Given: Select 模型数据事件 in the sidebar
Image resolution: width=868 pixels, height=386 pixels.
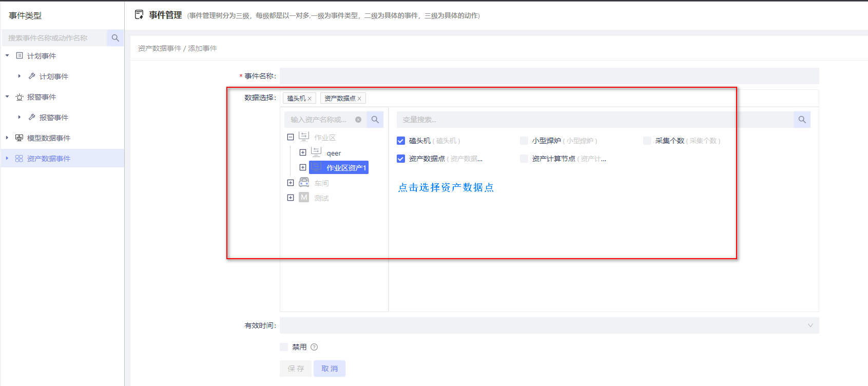Looking at the screenshot, I should (49, 138).
